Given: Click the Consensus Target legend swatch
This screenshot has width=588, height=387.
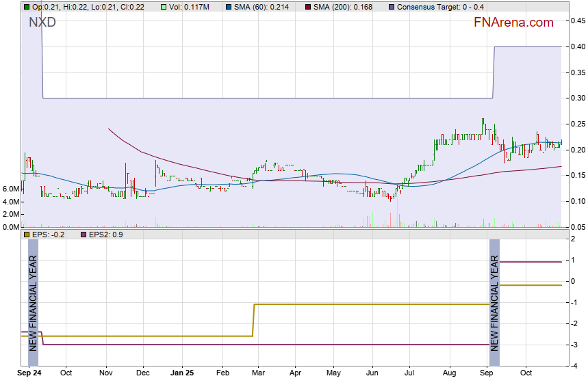Looking at the screenshot, I should pyautogui.click(x=391, y=7).
